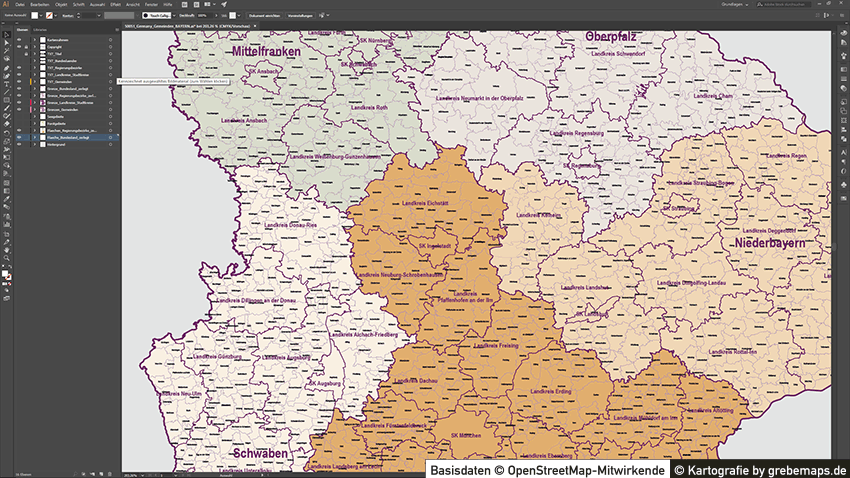
Task: Expand the TXT_Gemeinden layer
Action: coord(35,81)
